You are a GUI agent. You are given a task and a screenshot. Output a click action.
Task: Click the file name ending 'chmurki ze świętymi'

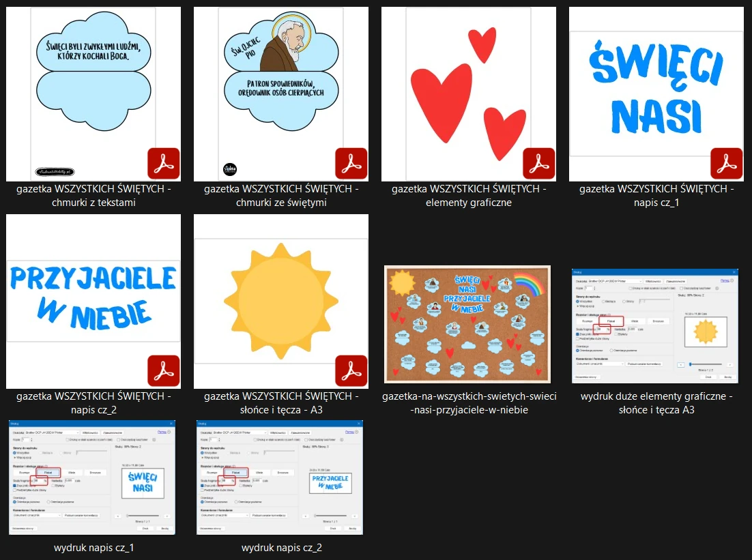[x=281, y=196]
